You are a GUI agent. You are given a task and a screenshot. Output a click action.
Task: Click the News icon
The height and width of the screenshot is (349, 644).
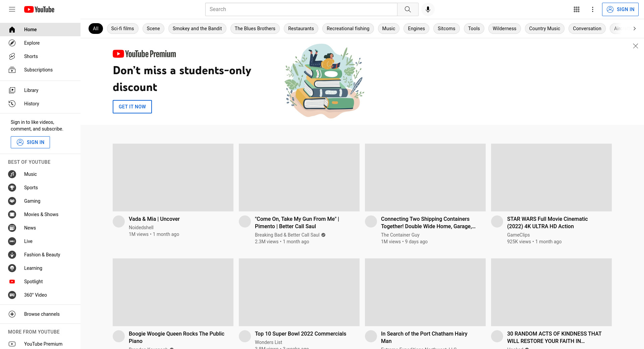point(12,228)
